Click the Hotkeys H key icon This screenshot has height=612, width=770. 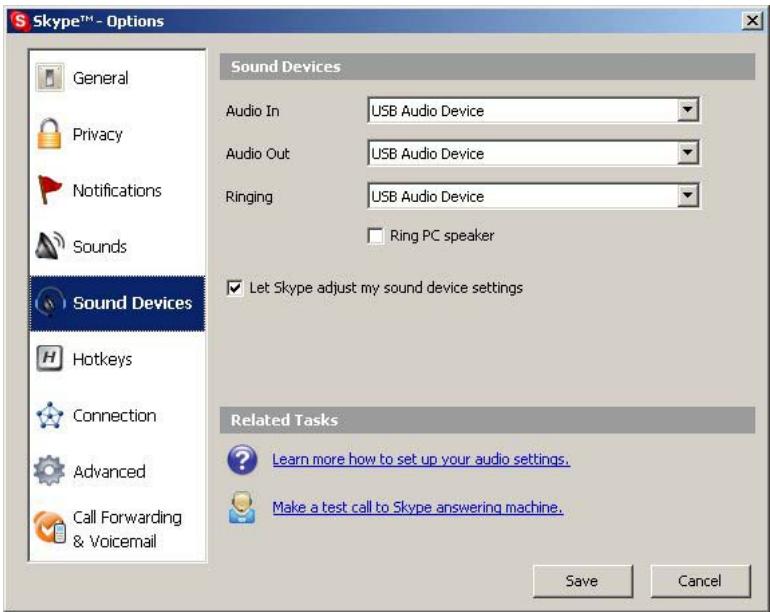point(49,358)
